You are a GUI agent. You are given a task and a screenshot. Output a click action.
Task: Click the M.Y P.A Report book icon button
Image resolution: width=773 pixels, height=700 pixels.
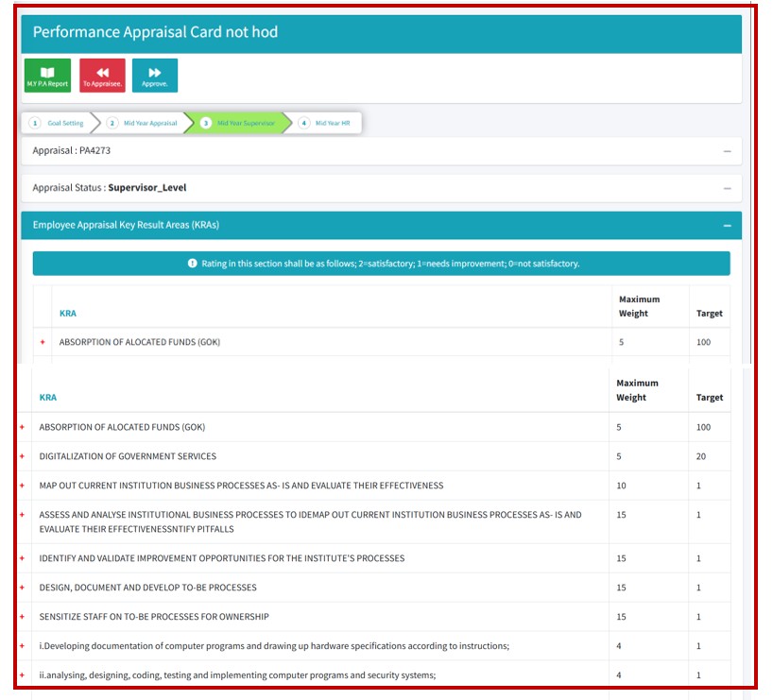point(46,76)
